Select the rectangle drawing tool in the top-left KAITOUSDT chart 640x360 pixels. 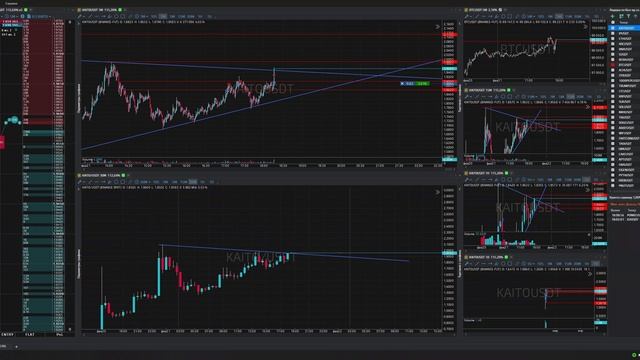(x=123, y=17)
